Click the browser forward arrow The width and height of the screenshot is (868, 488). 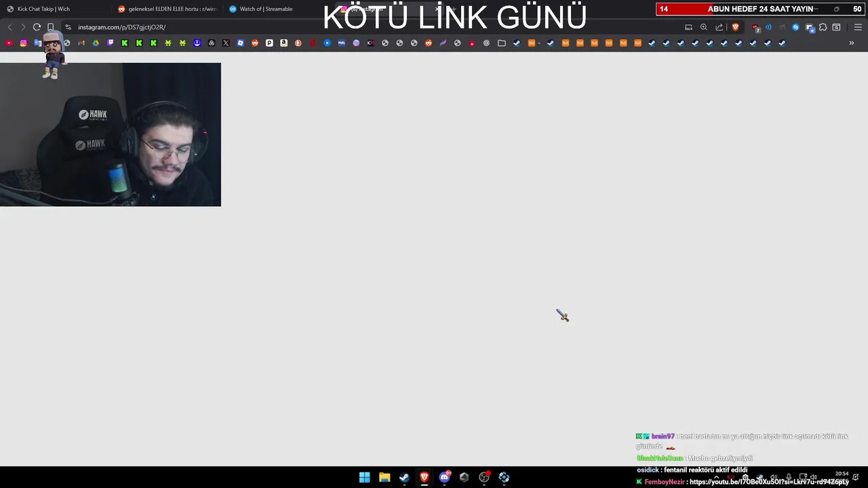click(x=23, y=27)
